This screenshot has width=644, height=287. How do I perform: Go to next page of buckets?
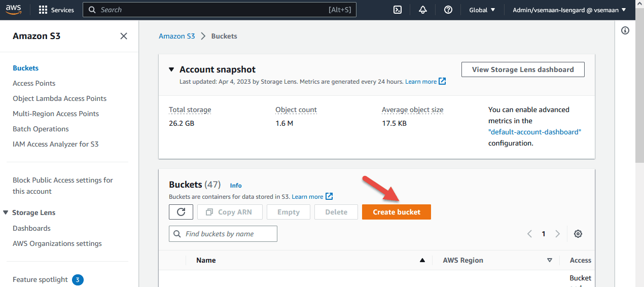[x=557, y=234]
